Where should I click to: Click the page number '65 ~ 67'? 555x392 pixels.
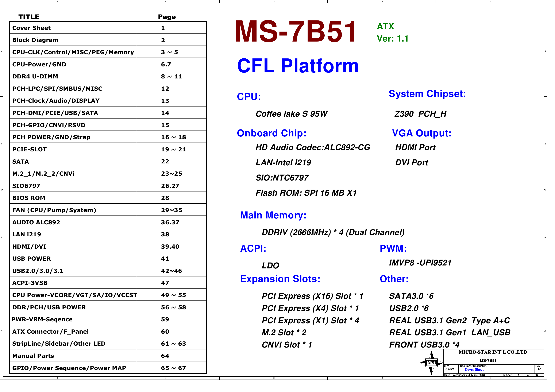click(174, 368)
